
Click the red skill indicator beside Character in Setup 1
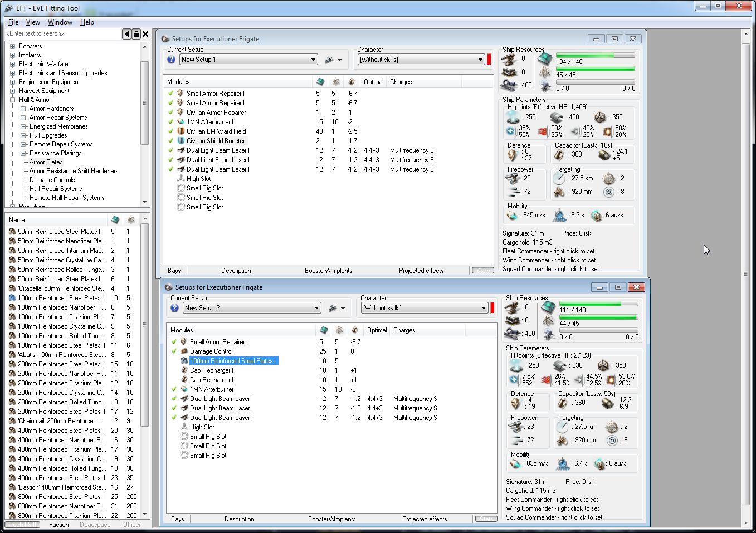pos(489,60)
